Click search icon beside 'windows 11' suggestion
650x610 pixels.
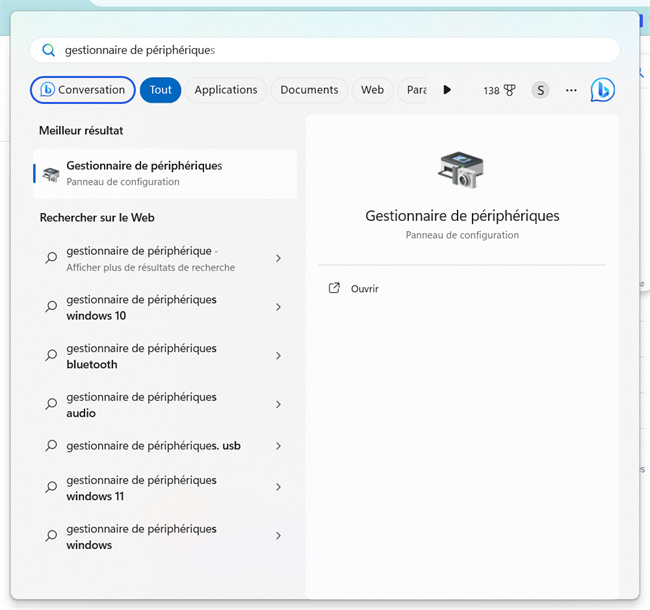coord(51,487)
